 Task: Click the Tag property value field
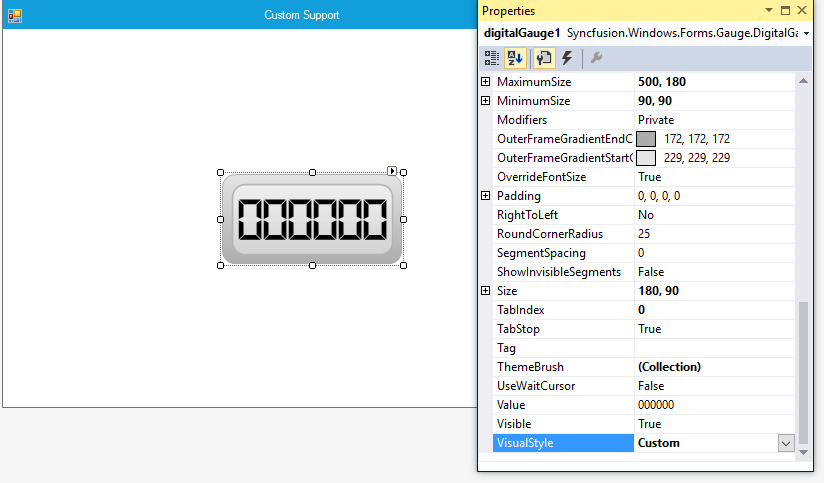714,348
